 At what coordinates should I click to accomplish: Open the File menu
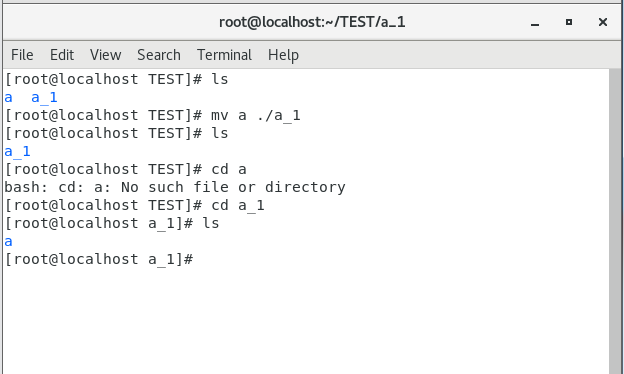click(x=22, y=55)
